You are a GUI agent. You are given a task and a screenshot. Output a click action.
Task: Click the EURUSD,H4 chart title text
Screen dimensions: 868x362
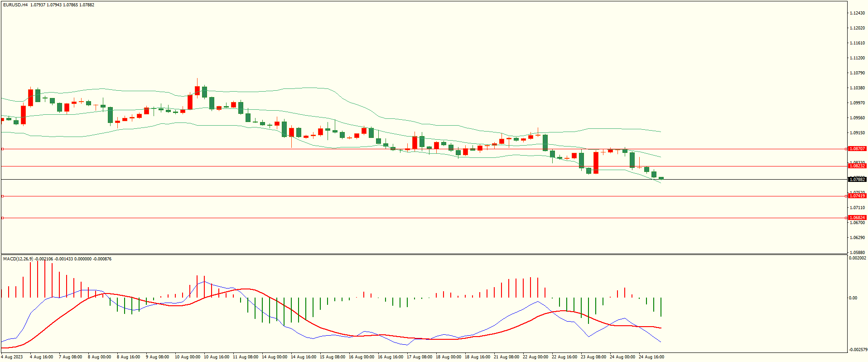click(x=15, y=5)
